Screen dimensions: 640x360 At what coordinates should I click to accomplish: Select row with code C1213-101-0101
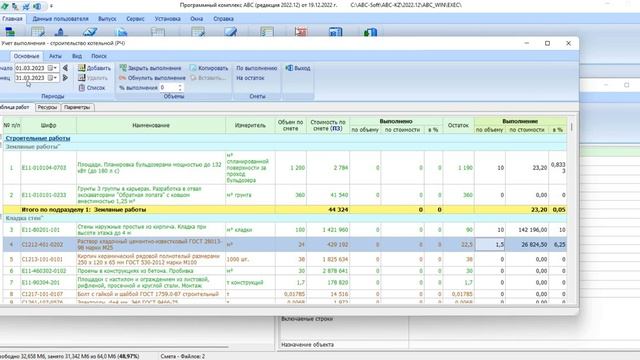285,259
